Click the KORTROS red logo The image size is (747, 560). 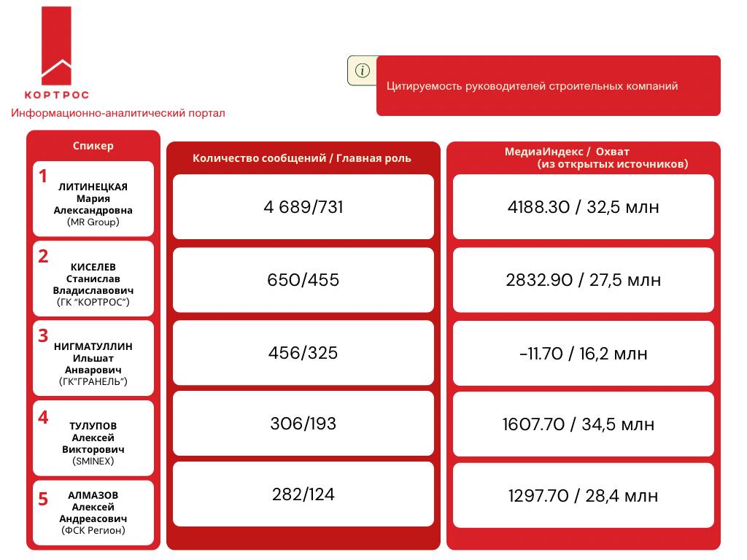pos(56,52)
